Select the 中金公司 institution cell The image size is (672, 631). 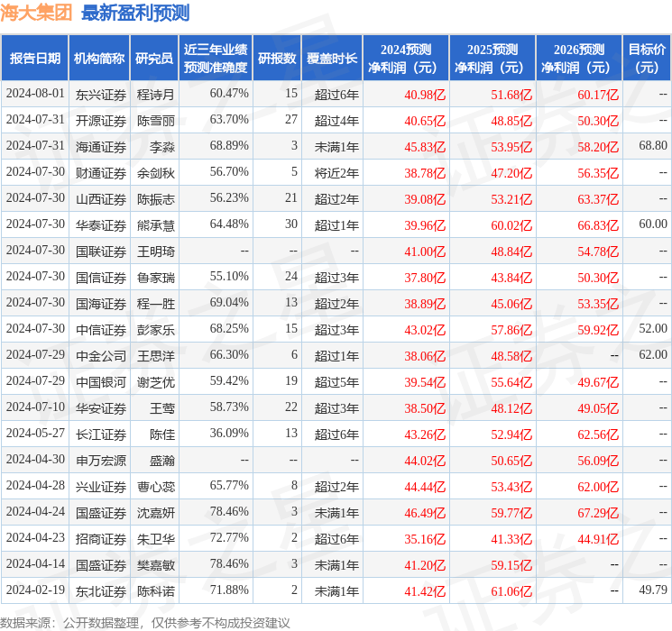tap(101, 356)
